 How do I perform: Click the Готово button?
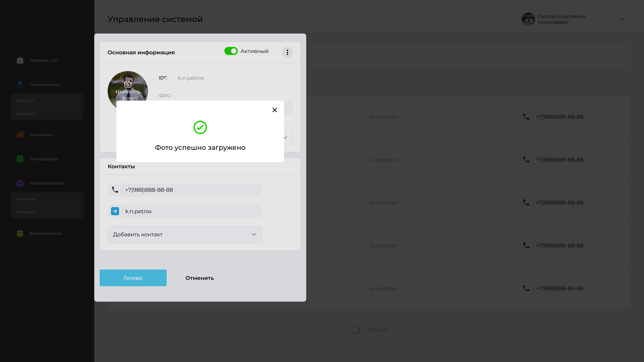133,278
